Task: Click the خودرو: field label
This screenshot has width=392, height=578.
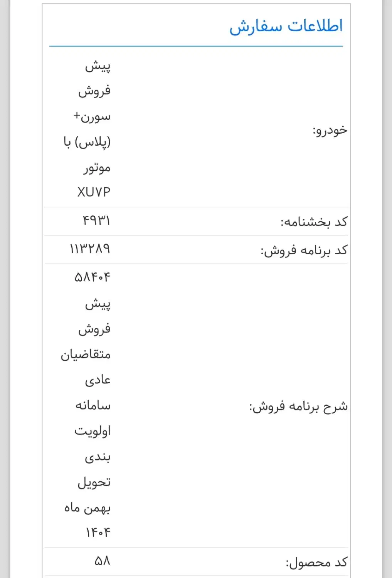Action: [330, 131]
